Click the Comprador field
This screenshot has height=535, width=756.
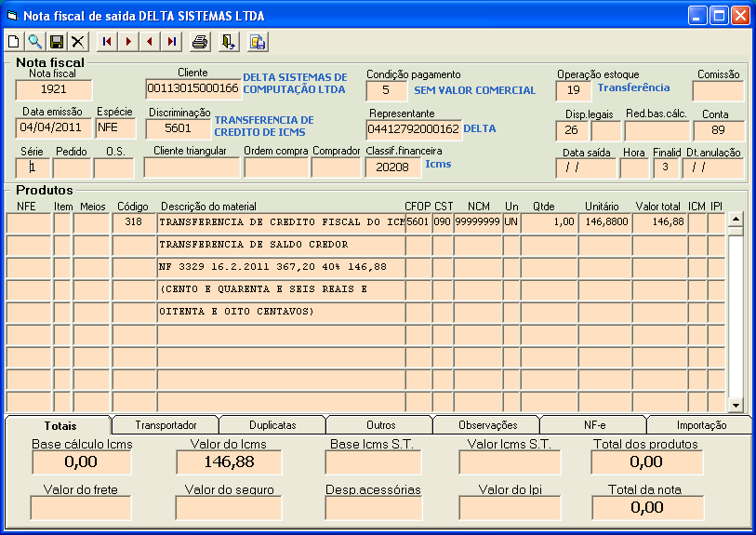coord(336,167)
